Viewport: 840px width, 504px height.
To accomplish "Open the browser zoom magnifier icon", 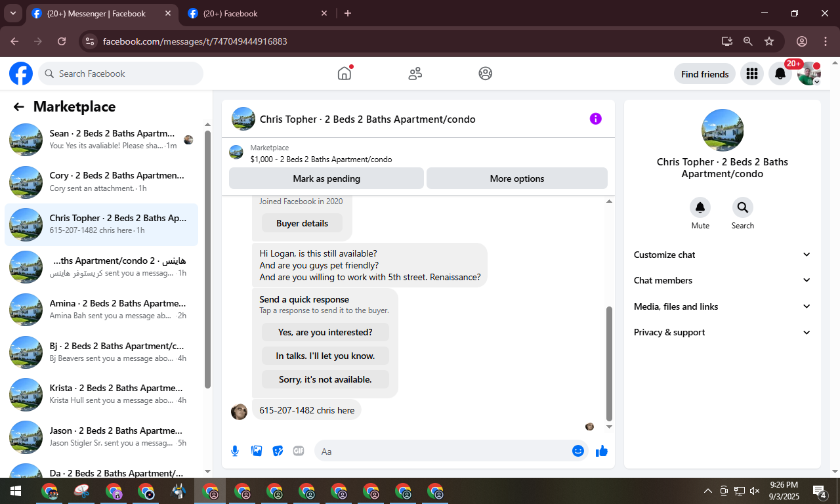I will point(748,41).
